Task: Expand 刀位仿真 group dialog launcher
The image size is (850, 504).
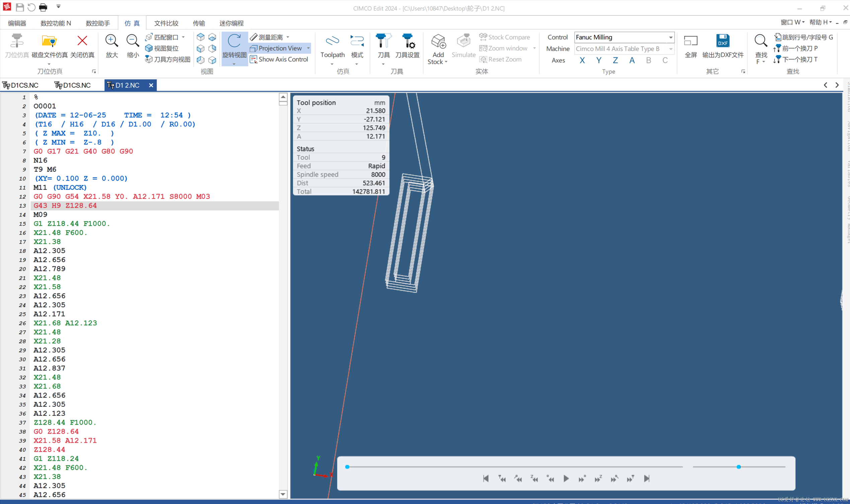Action: click(x=94, y=71)
